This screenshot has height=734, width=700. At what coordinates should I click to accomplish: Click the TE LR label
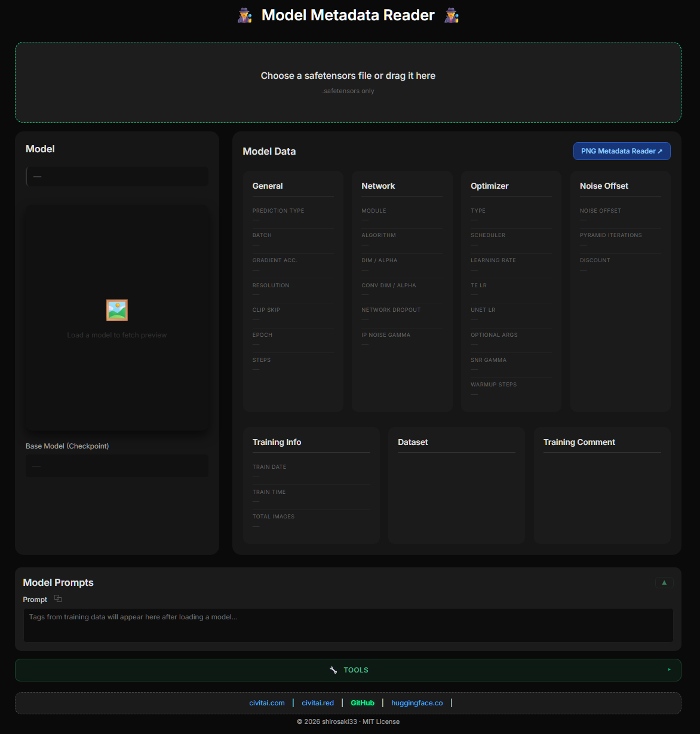[x=478, y=285]
